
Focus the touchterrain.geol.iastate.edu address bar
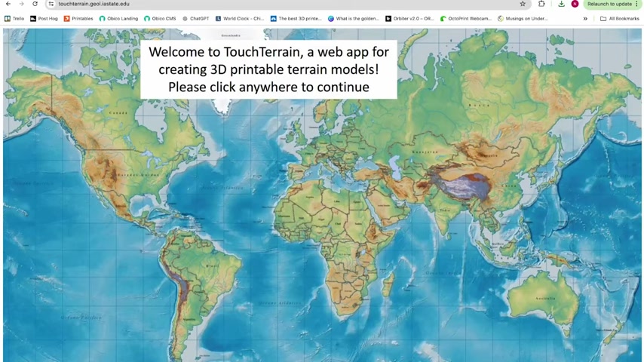point(287,4)
